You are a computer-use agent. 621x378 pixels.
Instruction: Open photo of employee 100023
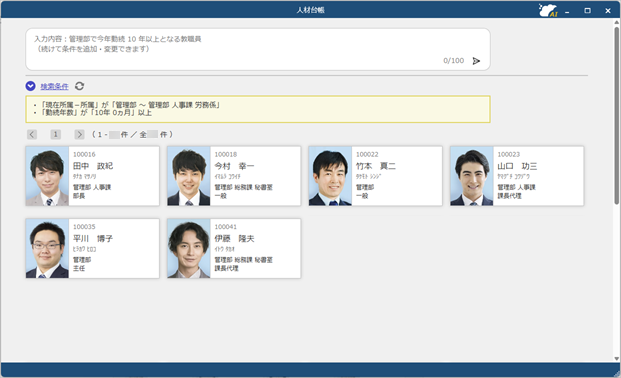[472, 176]
